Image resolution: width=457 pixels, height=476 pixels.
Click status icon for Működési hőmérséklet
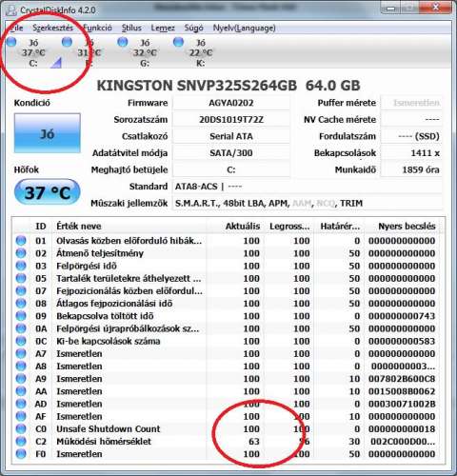tap(21, 441)
